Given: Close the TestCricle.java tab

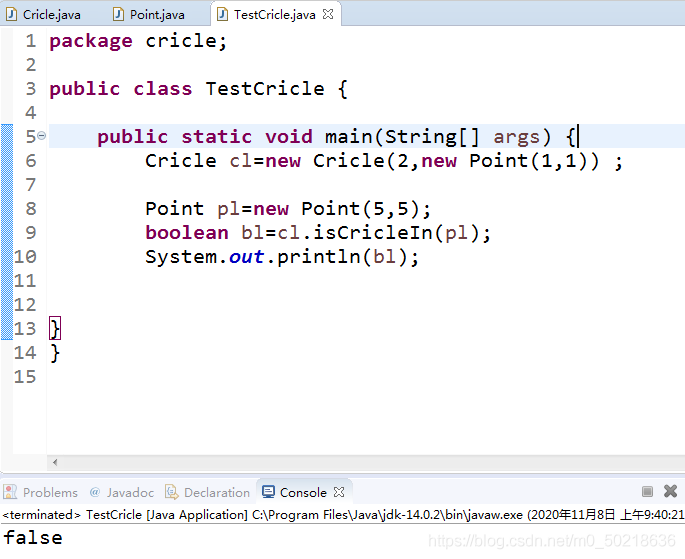Looking at the screenshot, I should (328, 14).
